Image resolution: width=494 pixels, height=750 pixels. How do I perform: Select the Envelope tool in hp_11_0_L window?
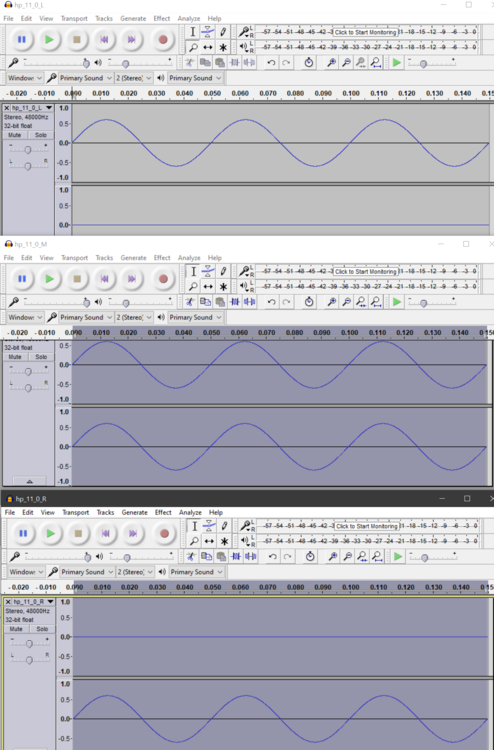coord(208,32)
